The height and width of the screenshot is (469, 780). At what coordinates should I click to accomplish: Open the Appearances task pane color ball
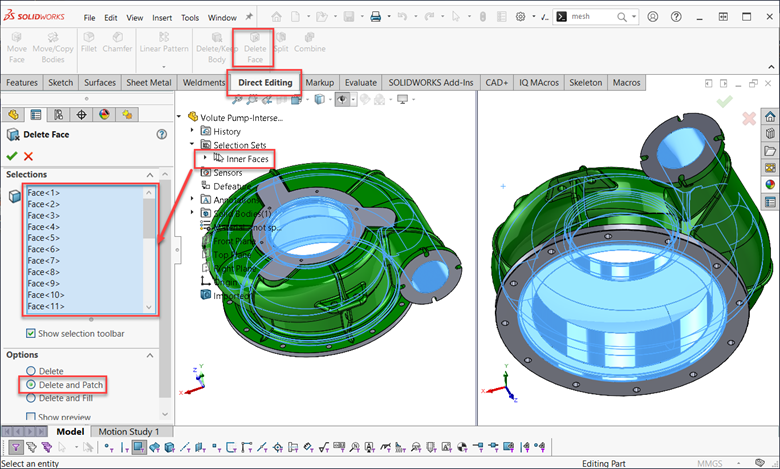coord(770,185)
